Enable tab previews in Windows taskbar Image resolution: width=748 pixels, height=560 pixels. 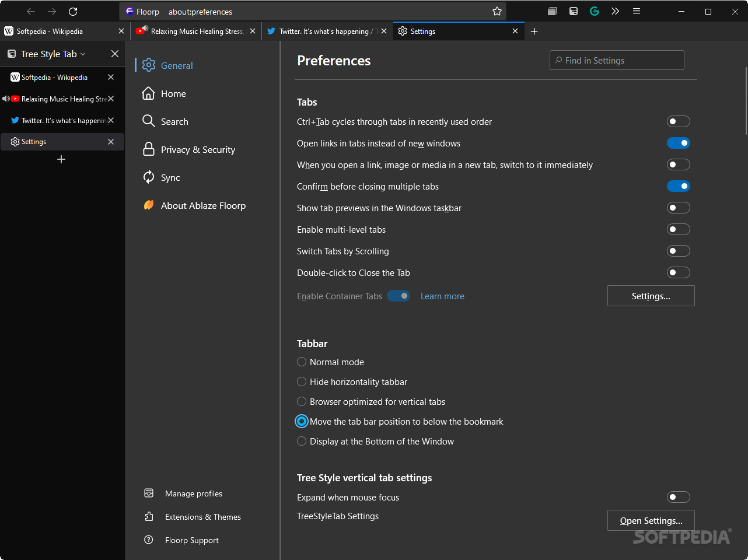(x=679, y=208)
